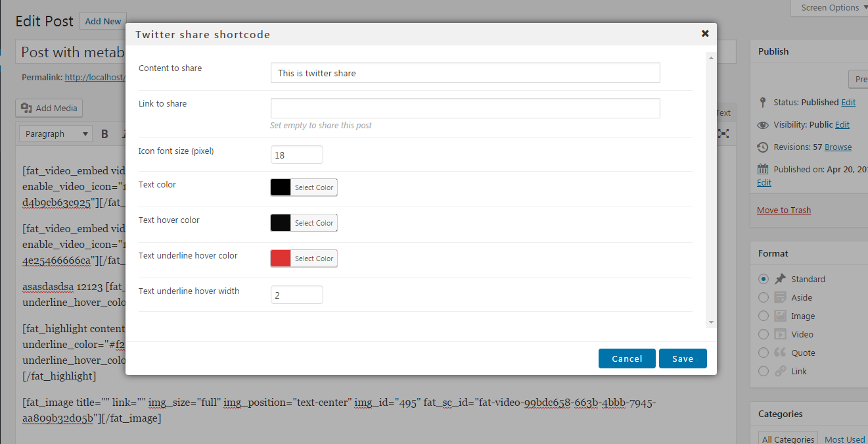The width and height of the screenshot is (868, 444).
Task: Click the dialog scrollbar down arrow
Action: pos(711,322)
